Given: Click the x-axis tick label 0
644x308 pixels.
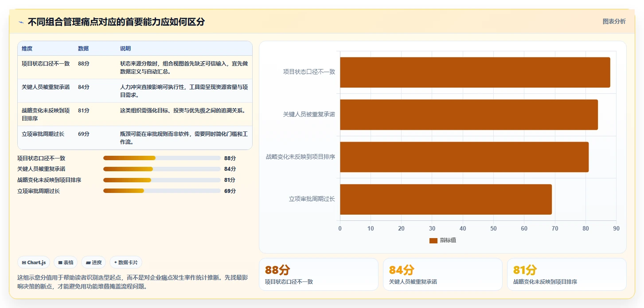Looking at the screenshot, I should pyautogui.click(x=340, y=228).
